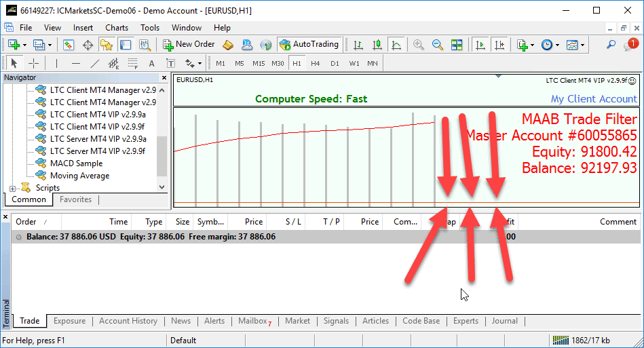
Task: Open the notifications chat bubble
Action: [630, 44]
